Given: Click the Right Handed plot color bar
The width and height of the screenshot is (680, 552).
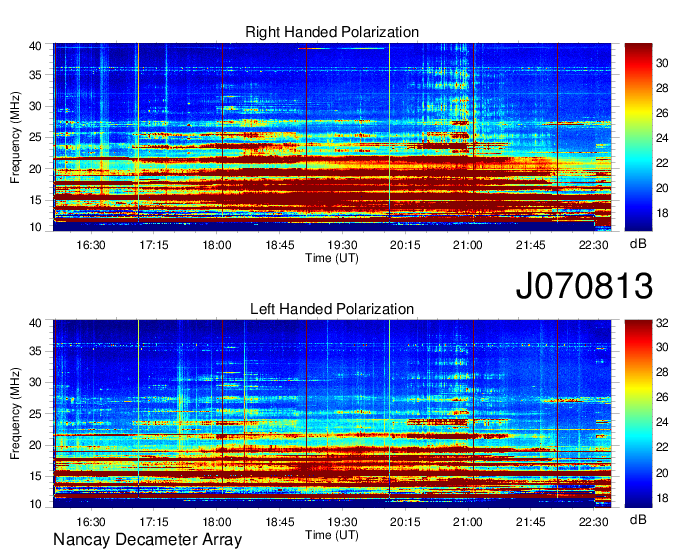Looking at the screenshot, I should tap(638, 137).
